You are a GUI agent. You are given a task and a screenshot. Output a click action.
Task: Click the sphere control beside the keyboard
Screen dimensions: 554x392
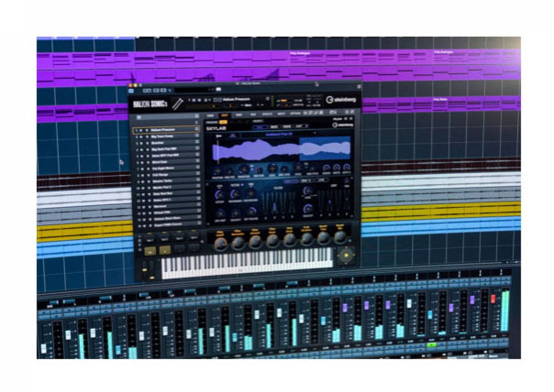[346, 255]
